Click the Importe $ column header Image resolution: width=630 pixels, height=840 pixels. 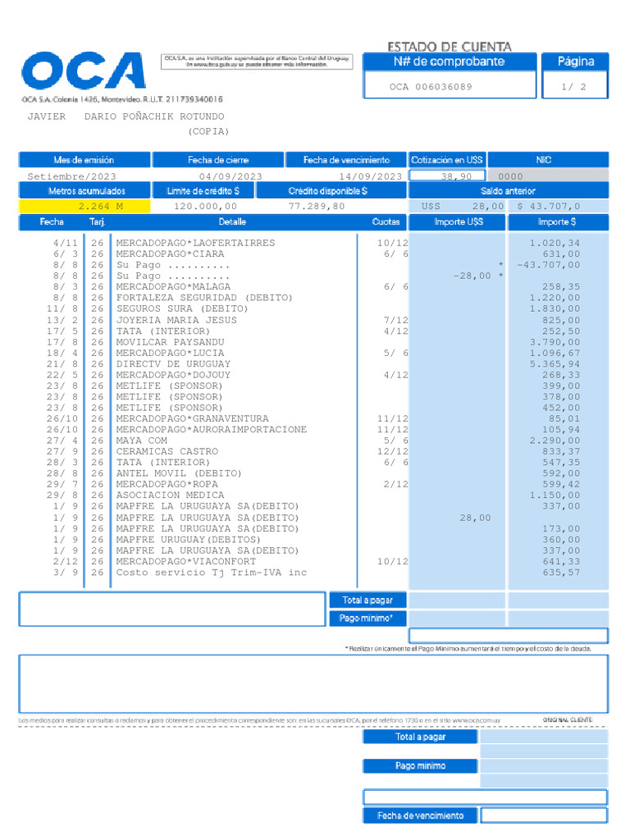[x=558, y=221]
